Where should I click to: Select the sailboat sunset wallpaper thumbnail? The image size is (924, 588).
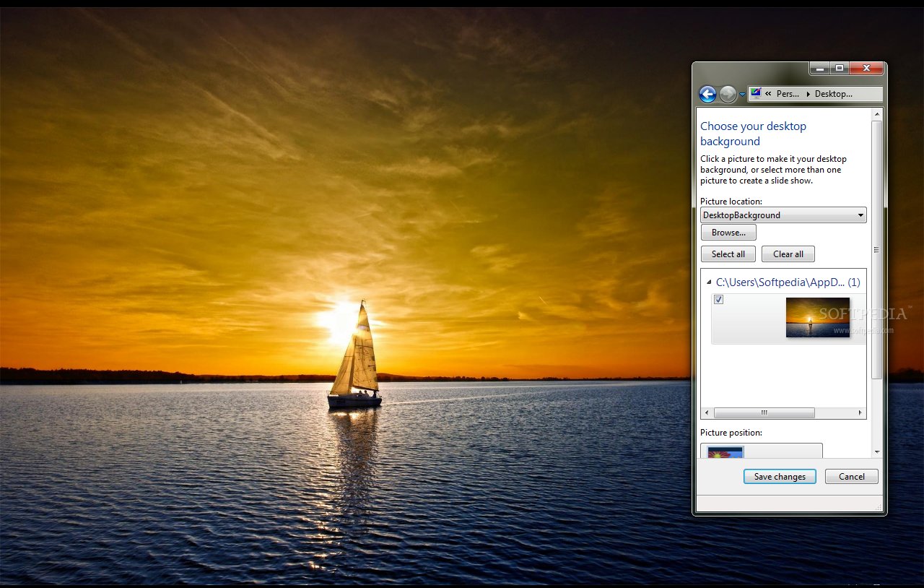(818, 317)
